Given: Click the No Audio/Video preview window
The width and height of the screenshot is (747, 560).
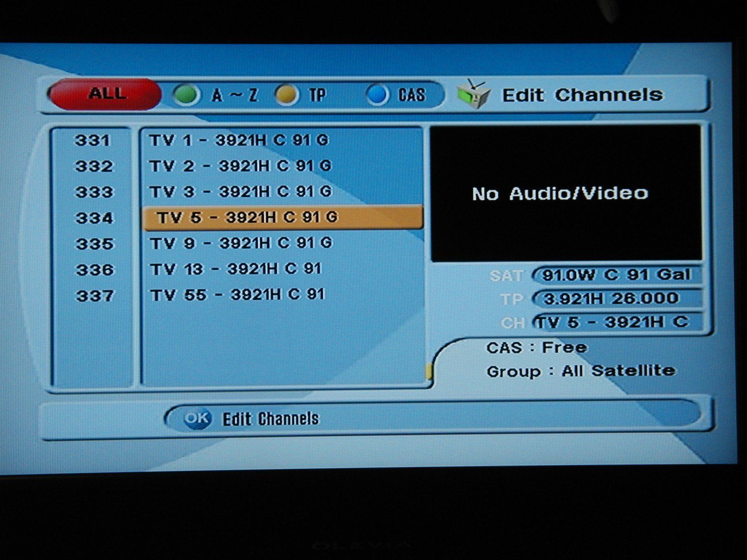Looking at the screenshot, I should 566,192.
